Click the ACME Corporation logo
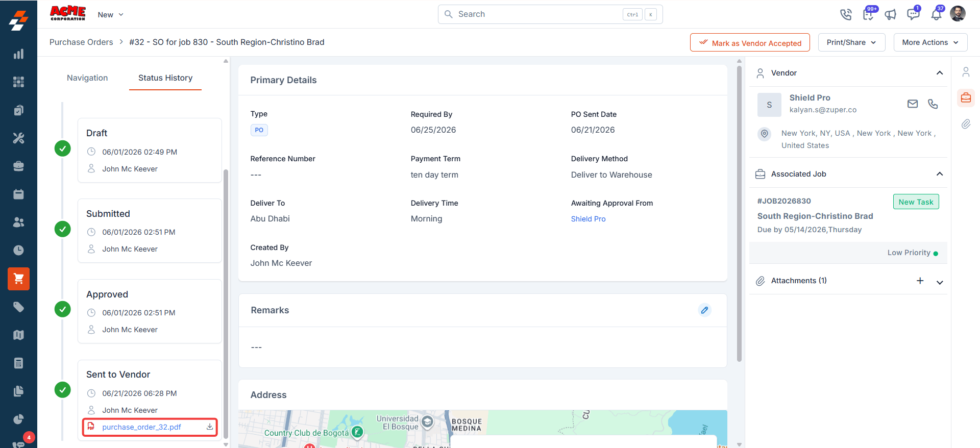The image size is (980, 448). pyautogui.click(x=68, y=13)
